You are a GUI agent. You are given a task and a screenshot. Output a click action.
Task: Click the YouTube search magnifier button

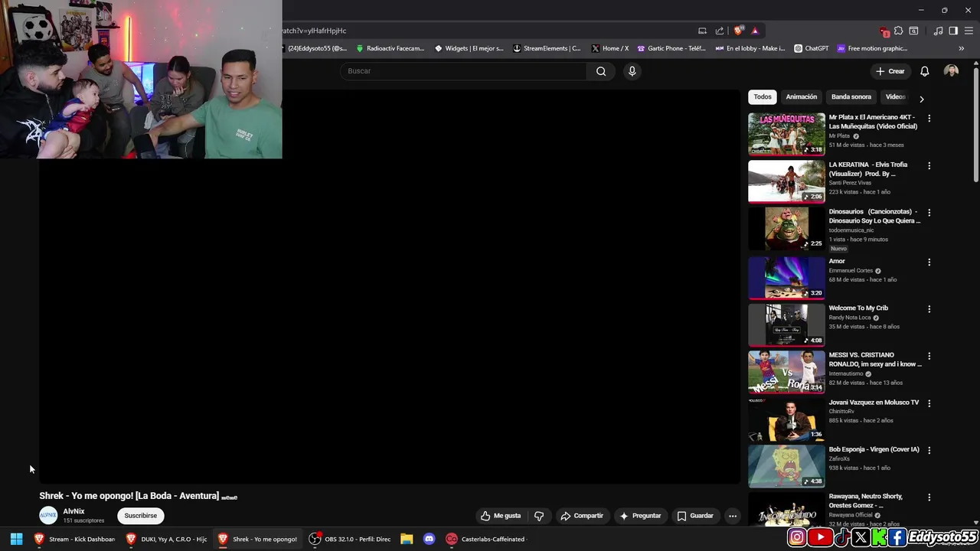601,71
